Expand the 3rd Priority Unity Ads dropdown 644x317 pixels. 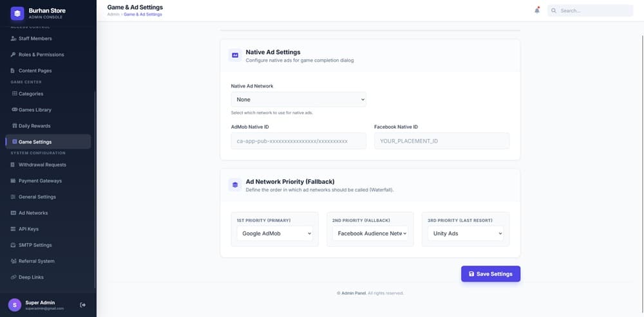465,233
